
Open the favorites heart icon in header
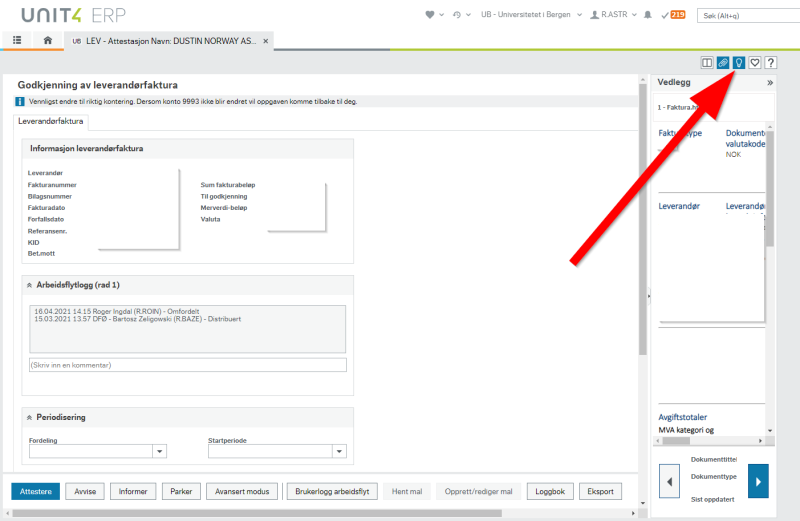pyautogui.click(x=430, y=15)
